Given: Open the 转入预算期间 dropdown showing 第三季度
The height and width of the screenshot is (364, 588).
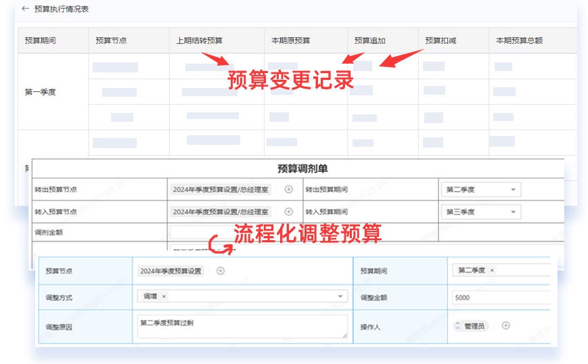Looking at the screenshot, I should tap(481, 212).
